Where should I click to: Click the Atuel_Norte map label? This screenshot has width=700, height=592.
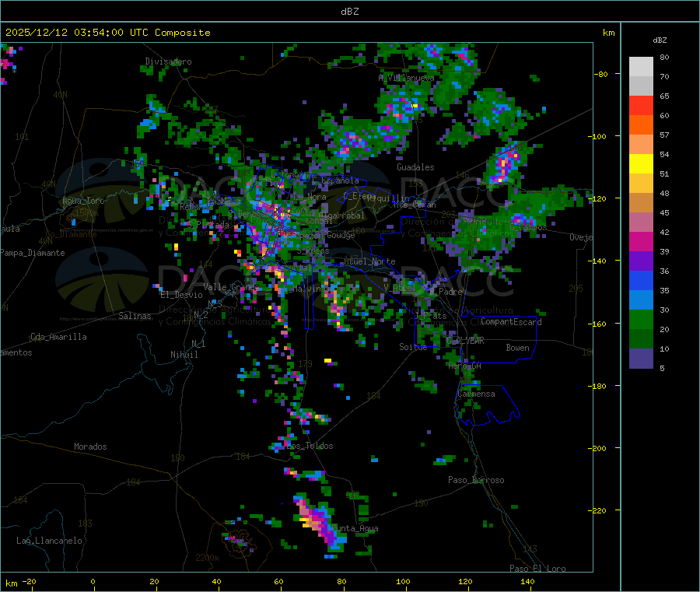coord(369,261)
